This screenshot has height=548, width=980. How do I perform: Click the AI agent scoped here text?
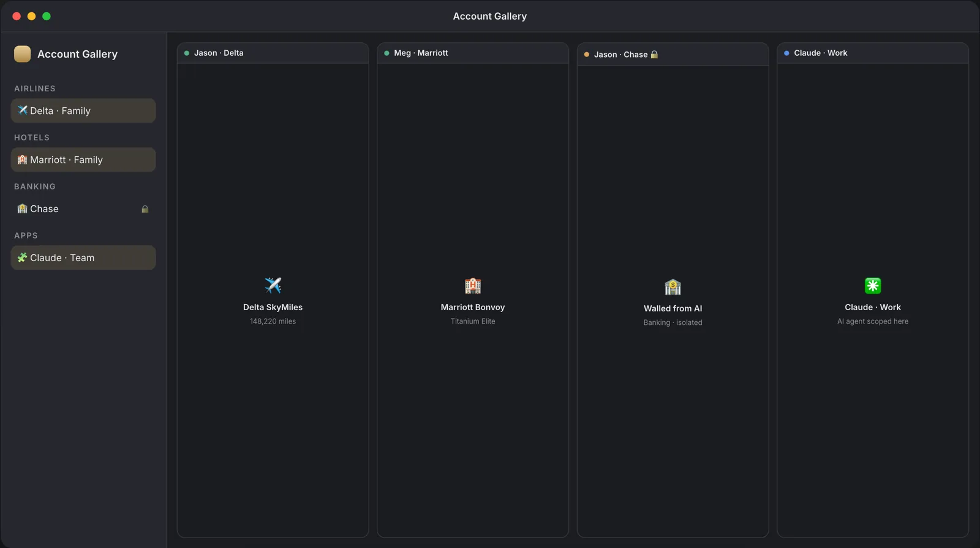873,321
